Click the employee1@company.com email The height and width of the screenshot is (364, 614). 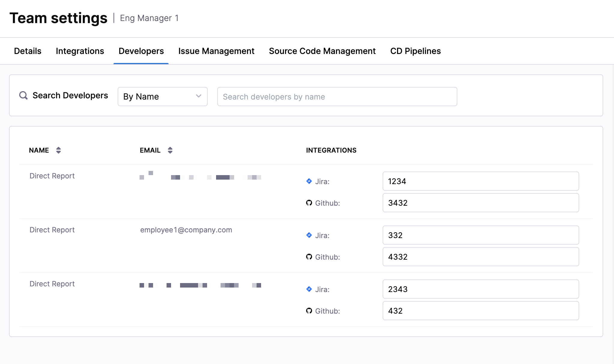186,230
